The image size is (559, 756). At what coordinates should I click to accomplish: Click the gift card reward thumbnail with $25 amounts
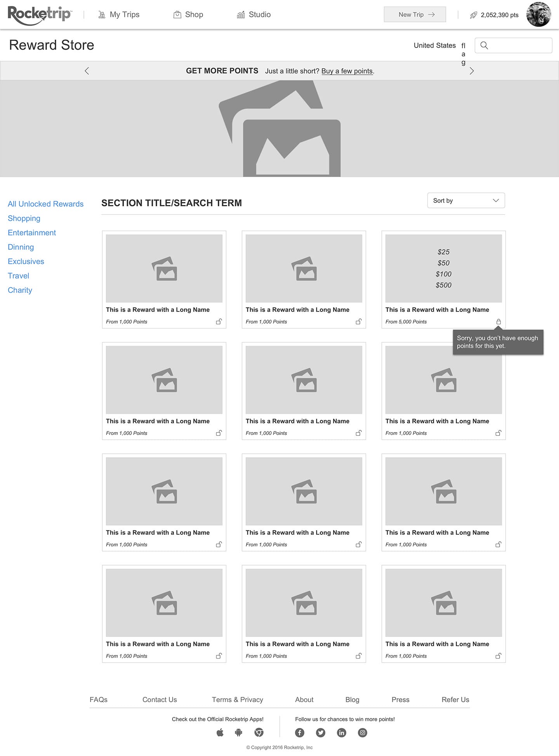click(443, 268)
